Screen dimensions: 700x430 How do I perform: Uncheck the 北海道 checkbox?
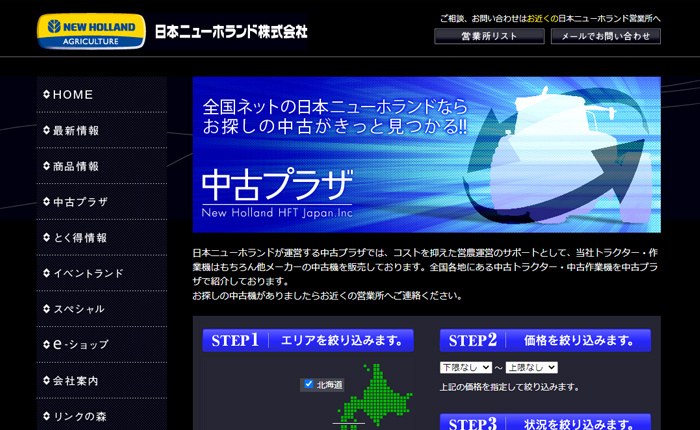309,384
